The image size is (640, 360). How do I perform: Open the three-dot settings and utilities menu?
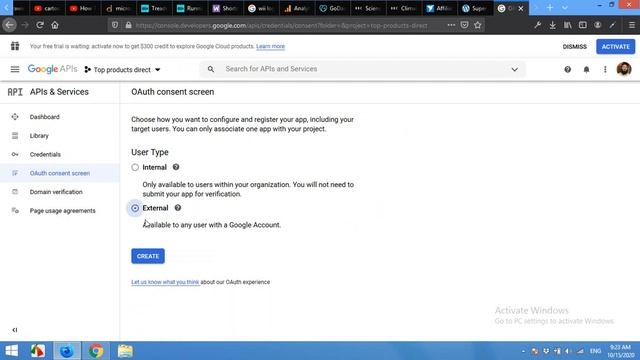click(x=605, y=69)
